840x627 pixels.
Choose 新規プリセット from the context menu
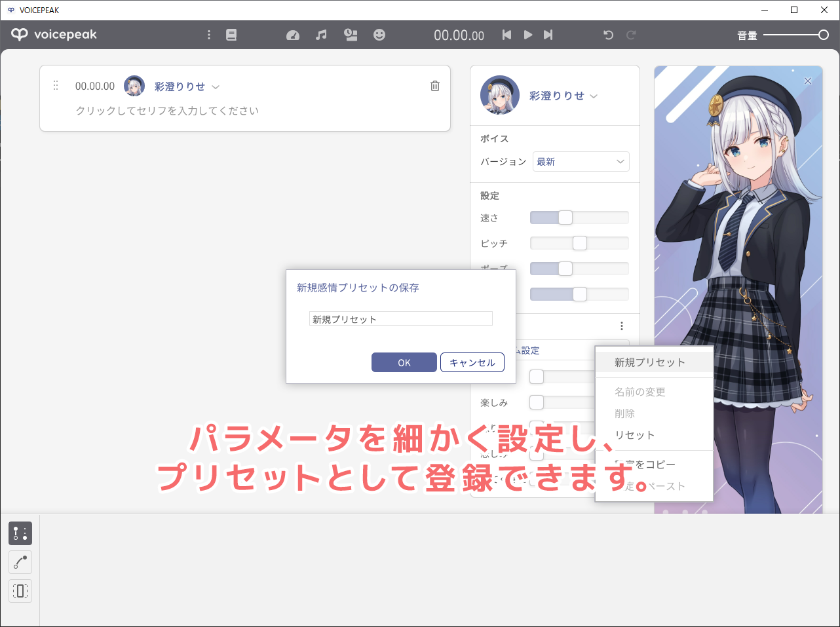pyautogui.click(x=649, y=362)
